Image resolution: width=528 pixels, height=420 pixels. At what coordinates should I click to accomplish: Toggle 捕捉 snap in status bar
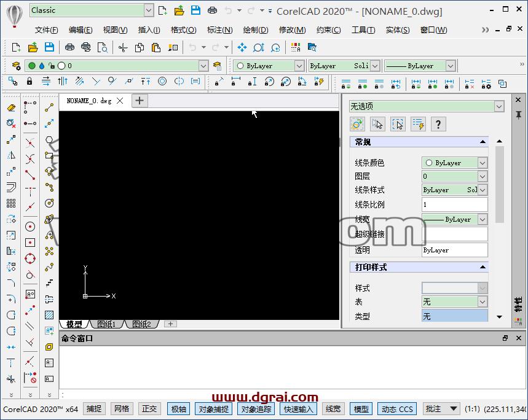pyautogui.click(x=94, y=409)
